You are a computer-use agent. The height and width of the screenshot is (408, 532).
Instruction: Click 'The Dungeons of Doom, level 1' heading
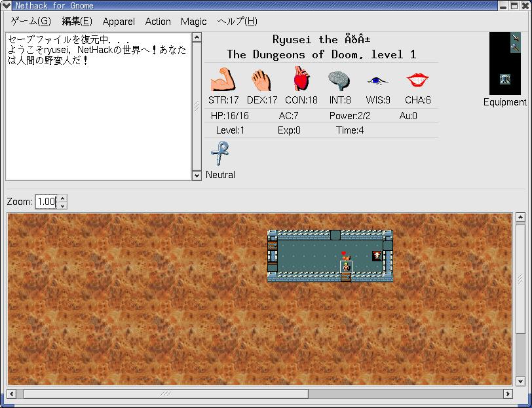coord(321,54)
